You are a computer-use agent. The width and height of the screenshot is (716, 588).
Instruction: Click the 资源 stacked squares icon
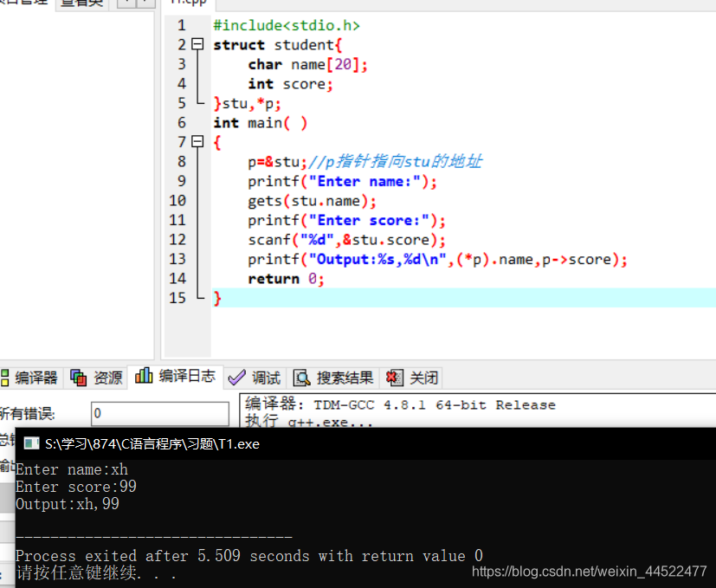78,378
